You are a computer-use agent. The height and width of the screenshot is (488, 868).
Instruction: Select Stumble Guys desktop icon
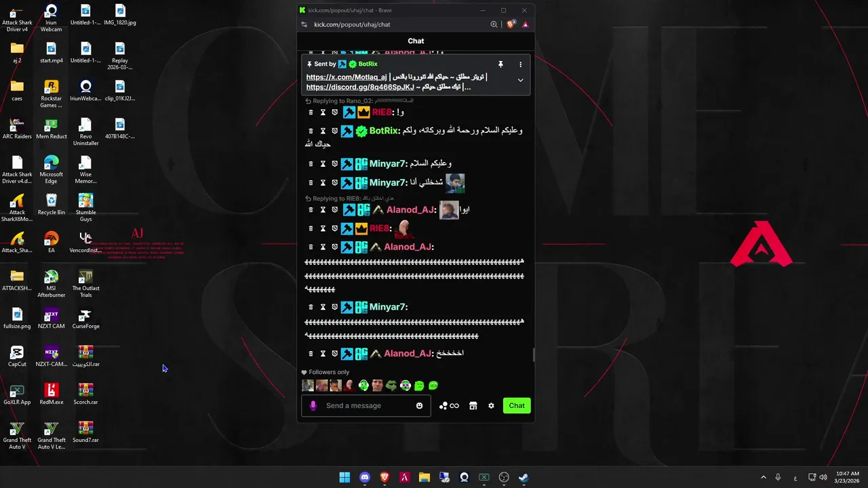pyautogui.click(x=85, y=208)
